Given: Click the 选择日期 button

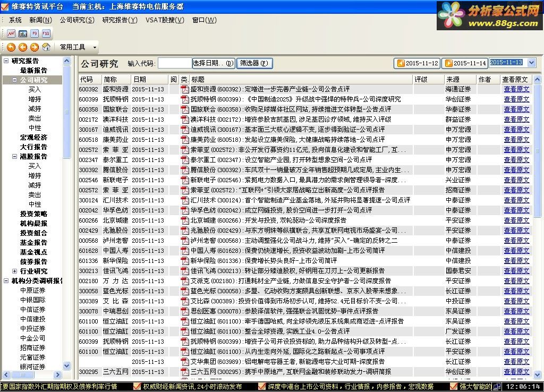Looking at the screenshot, I should [214, 63].
